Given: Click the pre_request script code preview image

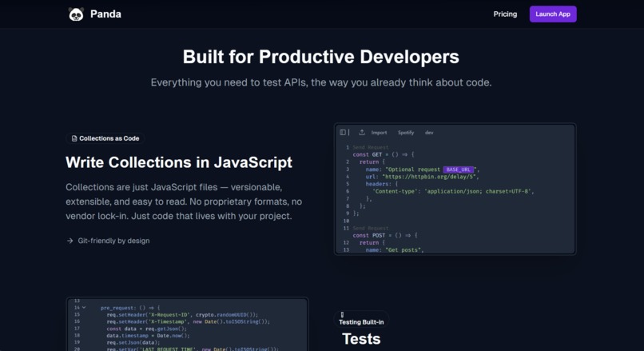Looking at the screenshot, I should click(x=187, y=325).
